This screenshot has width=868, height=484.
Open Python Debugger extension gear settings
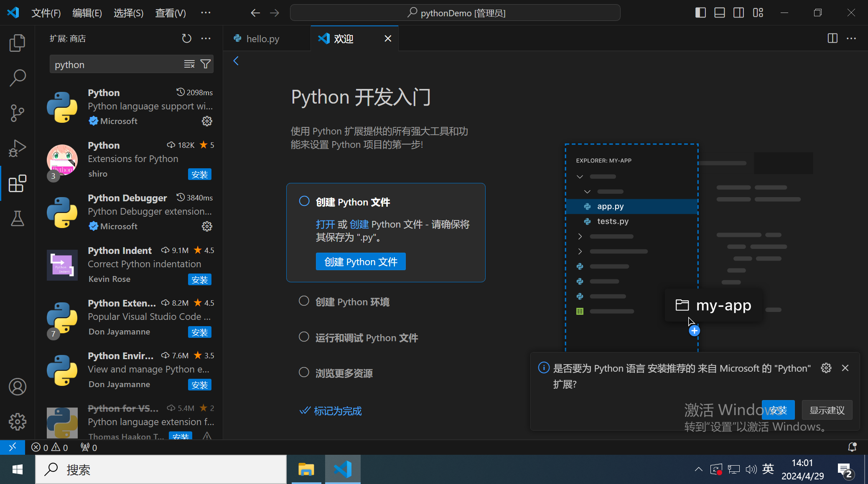[207, 226]
